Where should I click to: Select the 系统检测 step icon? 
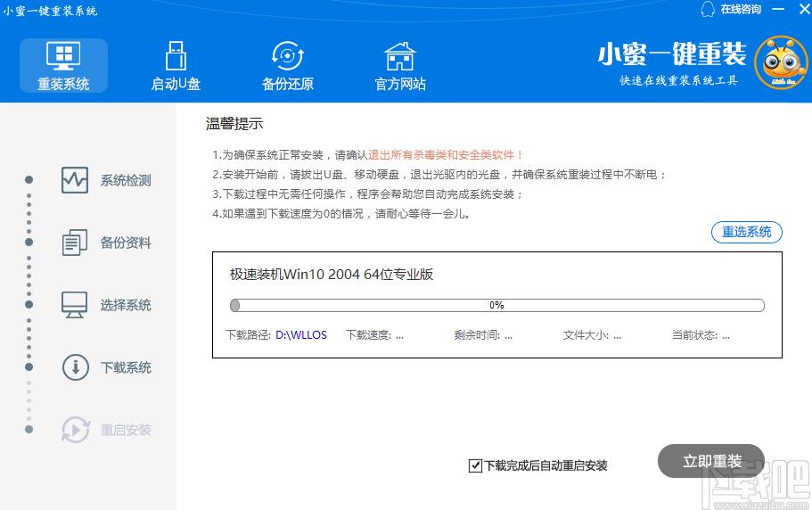(75, 180)
